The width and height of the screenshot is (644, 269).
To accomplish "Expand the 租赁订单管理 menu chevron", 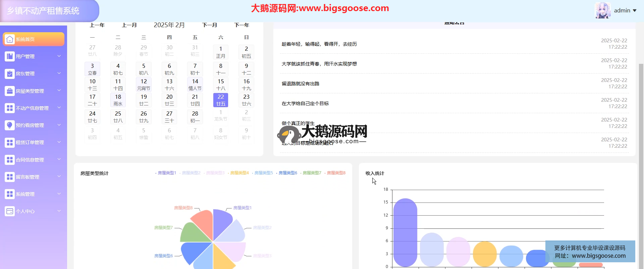I will point(59,142).
